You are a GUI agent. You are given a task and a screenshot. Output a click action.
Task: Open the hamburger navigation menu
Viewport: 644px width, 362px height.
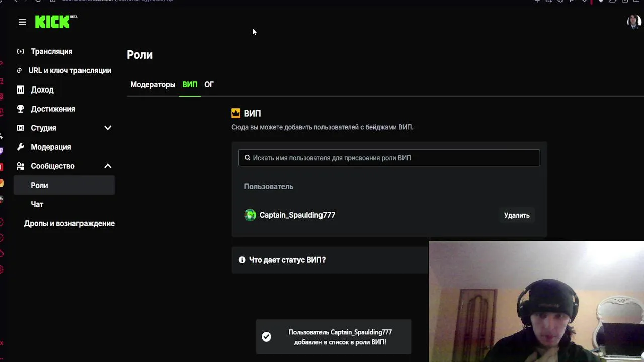(22, 22)
